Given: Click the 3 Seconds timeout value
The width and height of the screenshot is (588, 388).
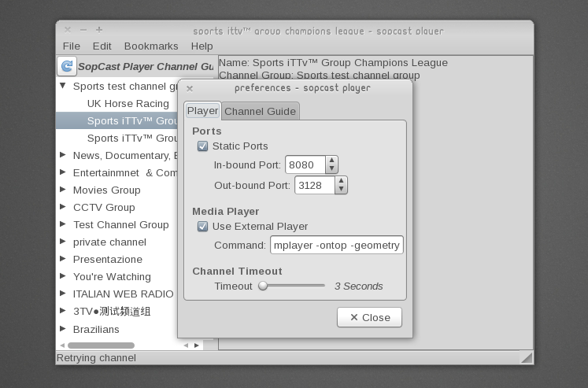Looking at the screenshot, I should pos(358,286).
